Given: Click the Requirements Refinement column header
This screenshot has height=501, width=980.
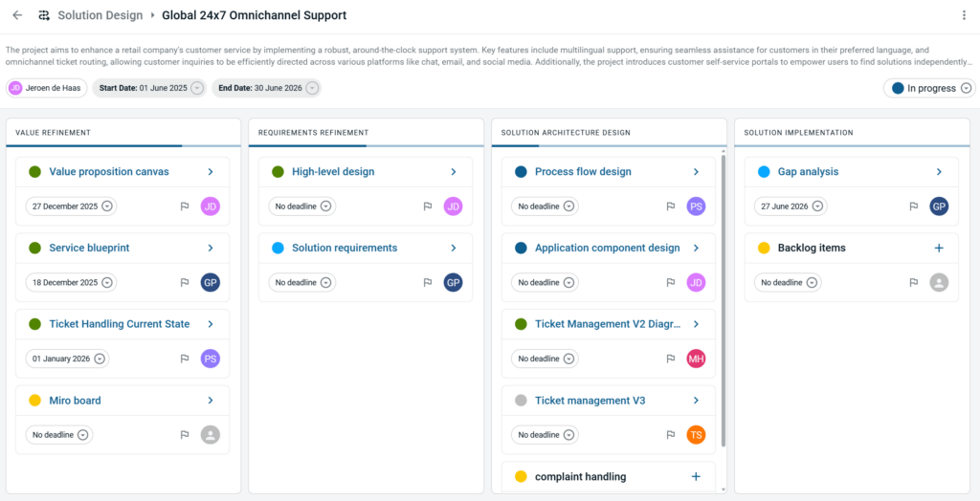Looking at the screenshot, I should point(313,133).
